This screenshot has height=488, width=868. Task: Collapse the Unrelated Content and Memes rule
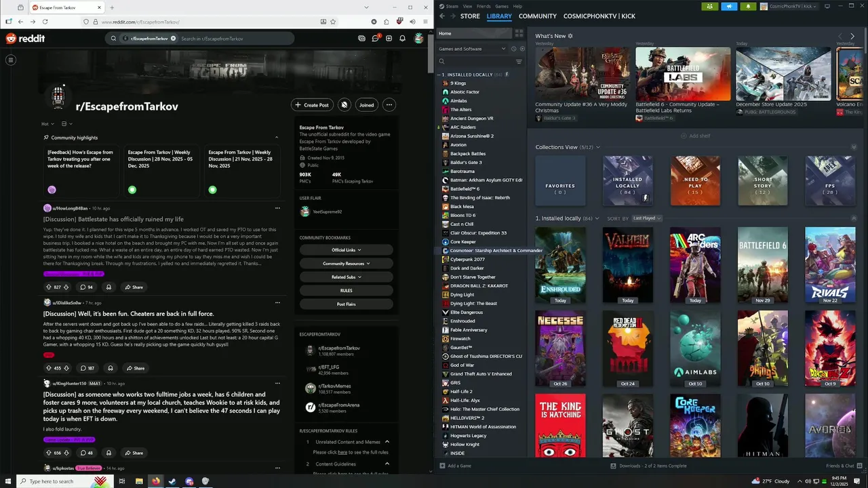387,442
